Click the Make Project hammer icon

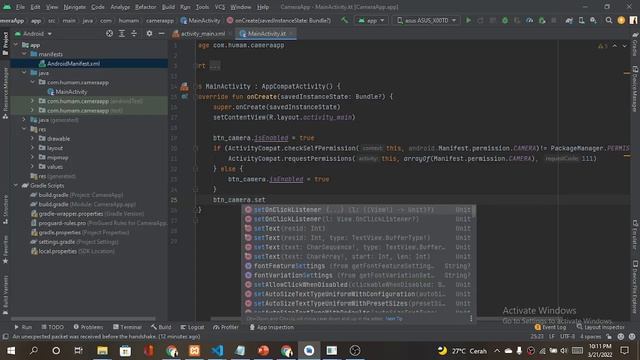coord(344,20)
